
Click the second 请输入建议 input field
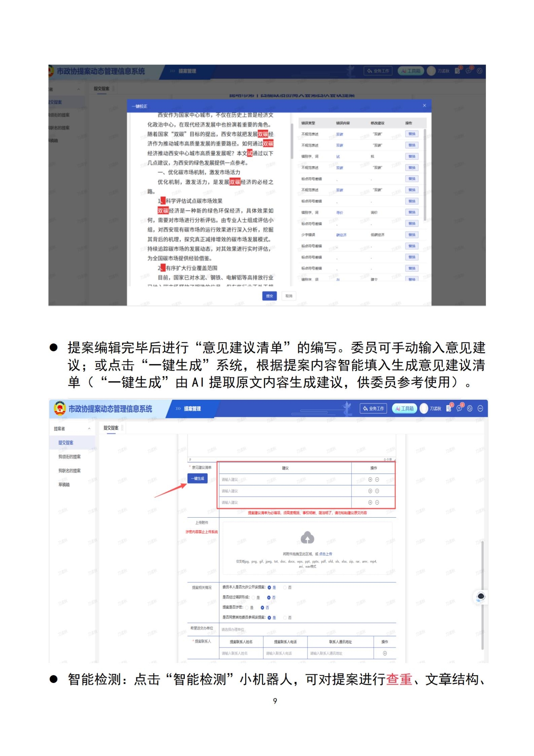(x=285, y=491)
